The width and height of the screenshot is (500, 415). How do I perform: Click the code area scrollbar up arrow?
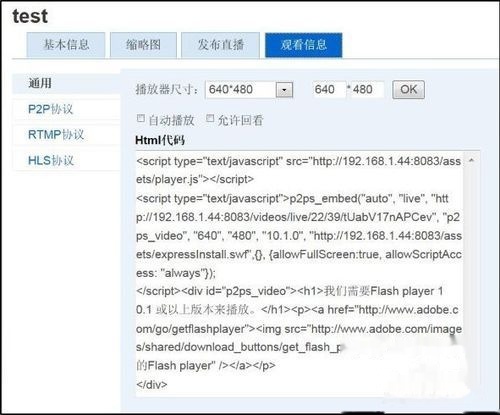471,160
